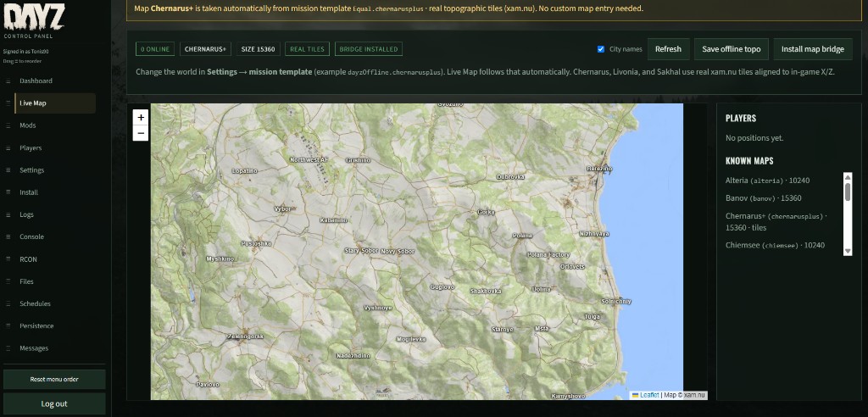Click Staroye label on the map
Screen dimensions: 868x417
coord(503,329)
